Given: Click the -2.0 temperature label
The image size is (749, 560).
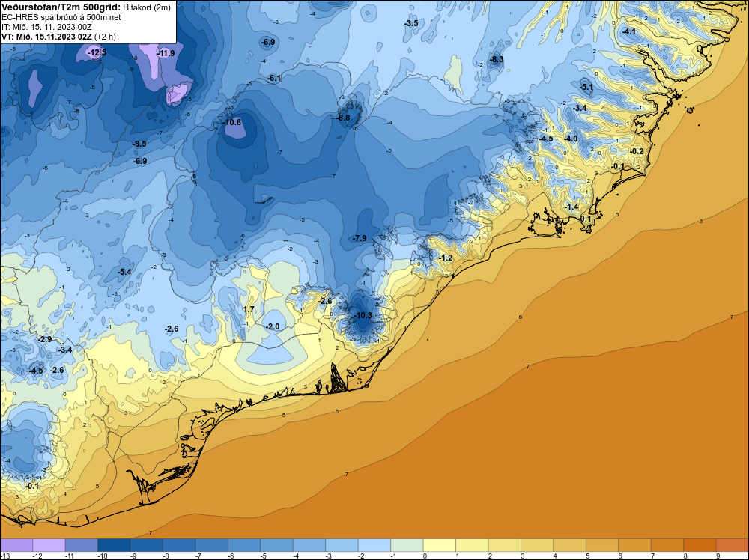Looking at the screenshot, I should point(273,326).
